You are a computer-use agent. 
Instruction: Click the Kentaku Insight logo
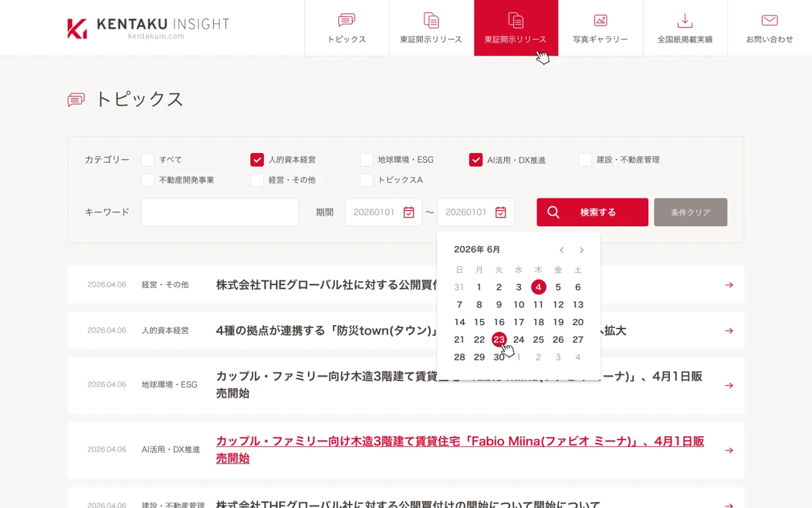tap(148, 28)
